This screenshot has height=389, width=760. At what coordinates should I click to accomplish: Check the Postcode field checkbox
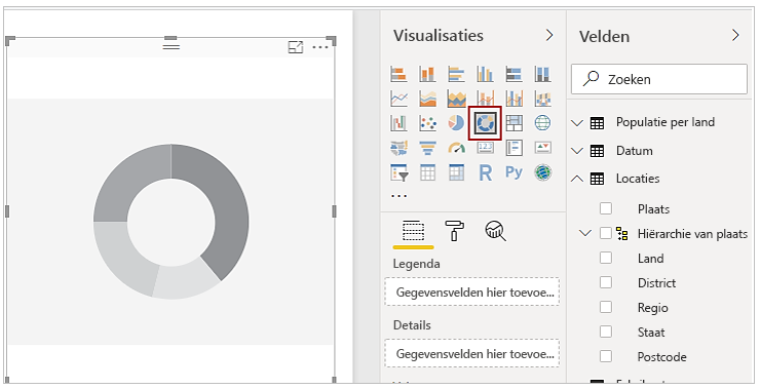tap(606, 357)
